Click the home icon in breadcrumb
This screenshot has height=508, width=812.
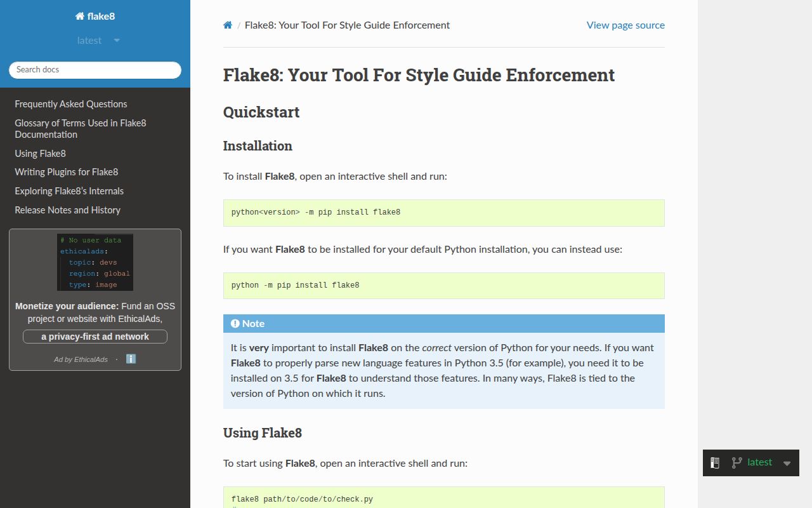(x=228, y=25)
